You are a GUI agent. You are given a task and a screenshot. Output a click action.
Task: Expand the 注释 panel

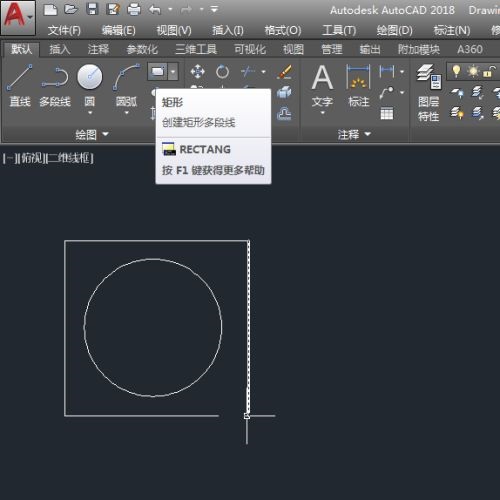[x=354, y=134]
